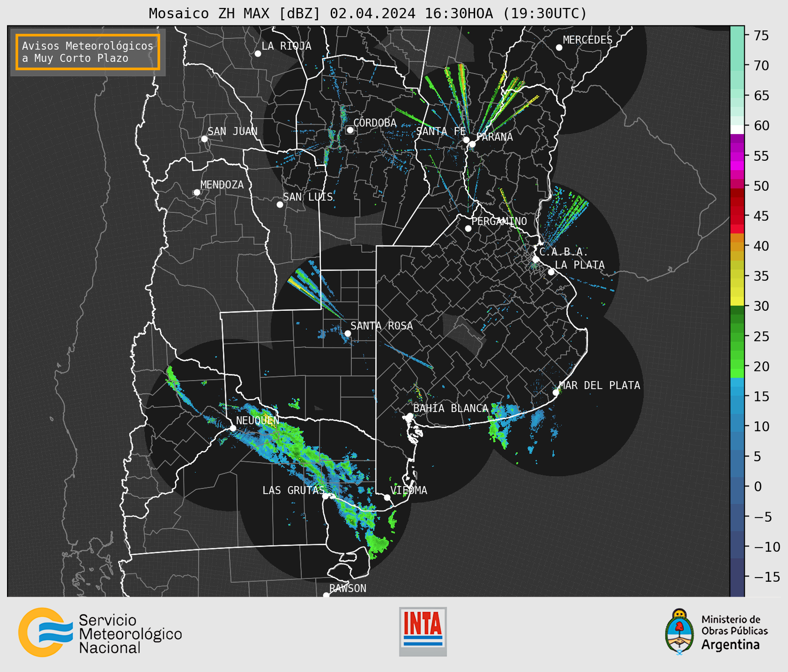Select the NEUQUÉN city marker
The height and width of the screenshot is (672, 788).
[x=233, y=428]
